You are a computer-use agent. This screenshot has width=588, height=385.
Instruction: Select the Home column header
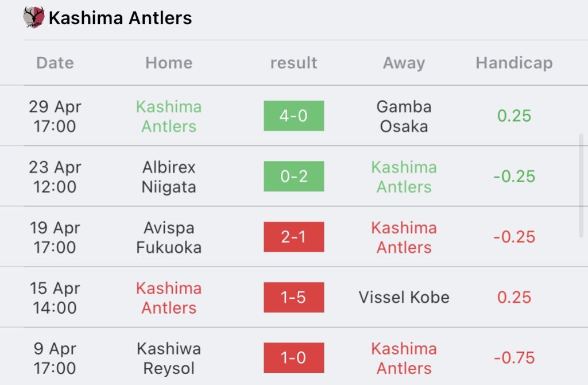[169, 63]
